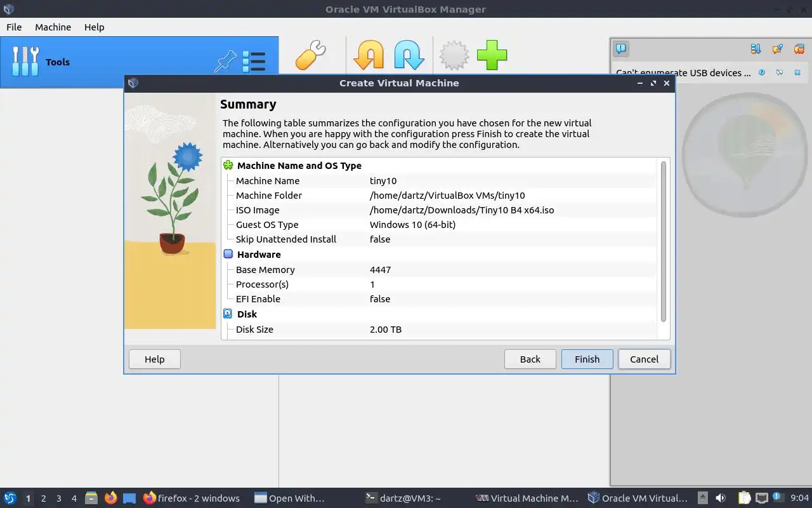Screen dimensions: 812x508
Task: Expand the USB notification details icon
Action: (780, 72)
